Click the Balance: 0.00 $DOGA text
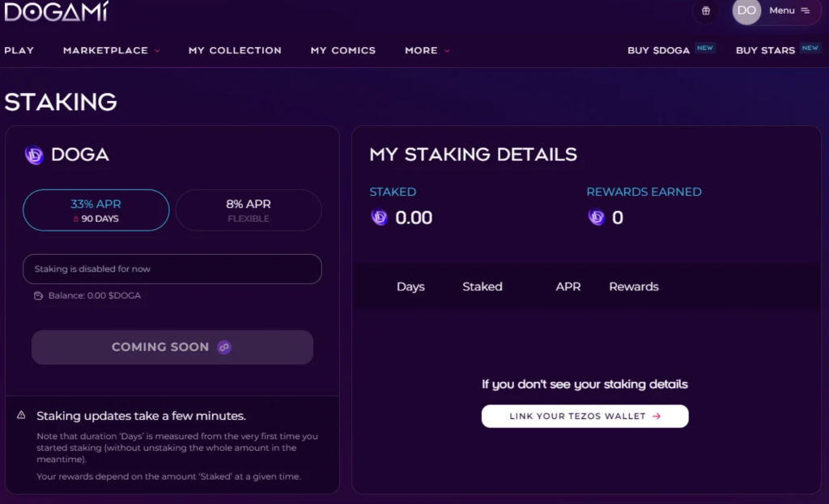 [95, 296]
